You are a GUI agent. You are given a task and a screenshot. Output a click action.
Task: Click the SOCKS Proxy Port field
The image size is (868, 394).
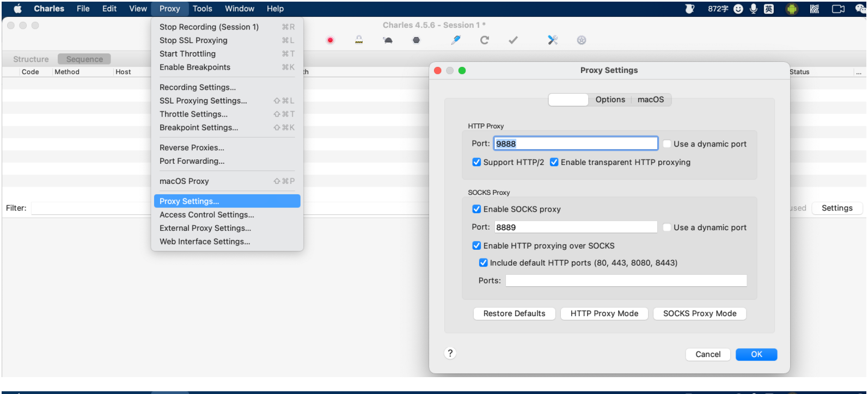[x=576, y=227]
